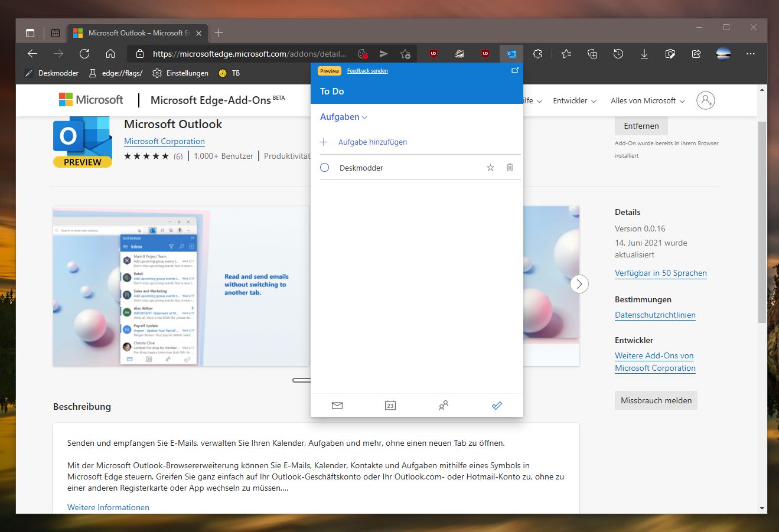Viewport: 779px width, 532px height.
Task: Delete the Deskmodder task
Action: click(x=510, y=168)
